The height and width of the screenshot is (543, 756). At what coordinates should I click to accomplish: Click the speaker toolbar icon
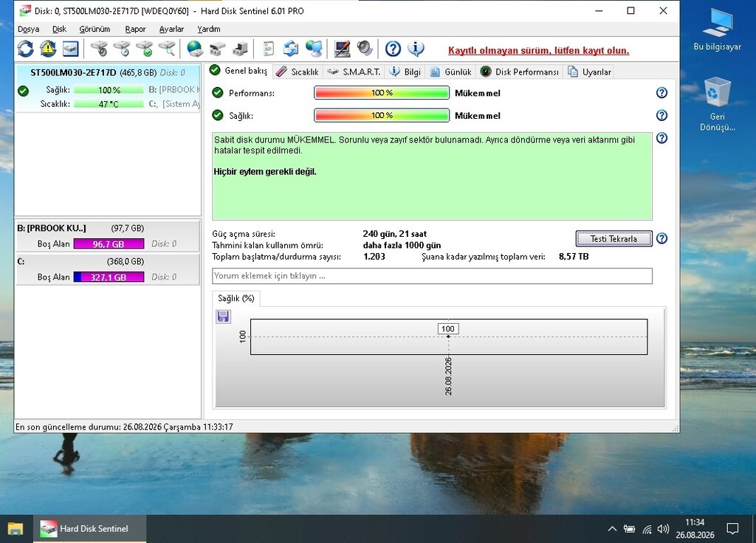coord(365,49)
